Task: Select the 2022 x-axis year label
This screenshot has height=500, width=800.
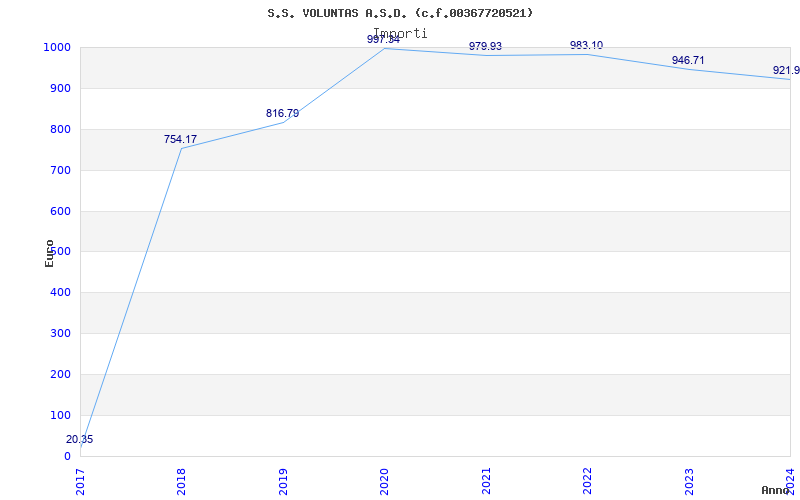Action: 587,481
